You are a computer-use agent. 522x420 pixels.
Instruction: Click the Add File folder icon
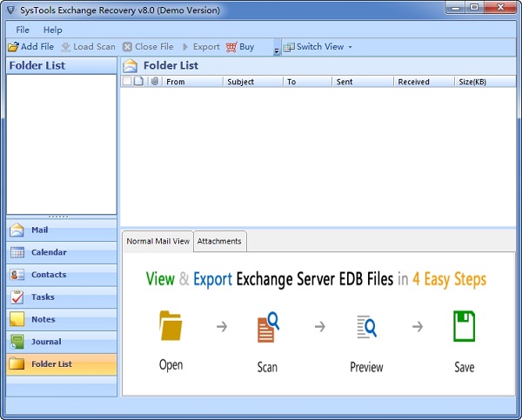[x=13, y=47]
